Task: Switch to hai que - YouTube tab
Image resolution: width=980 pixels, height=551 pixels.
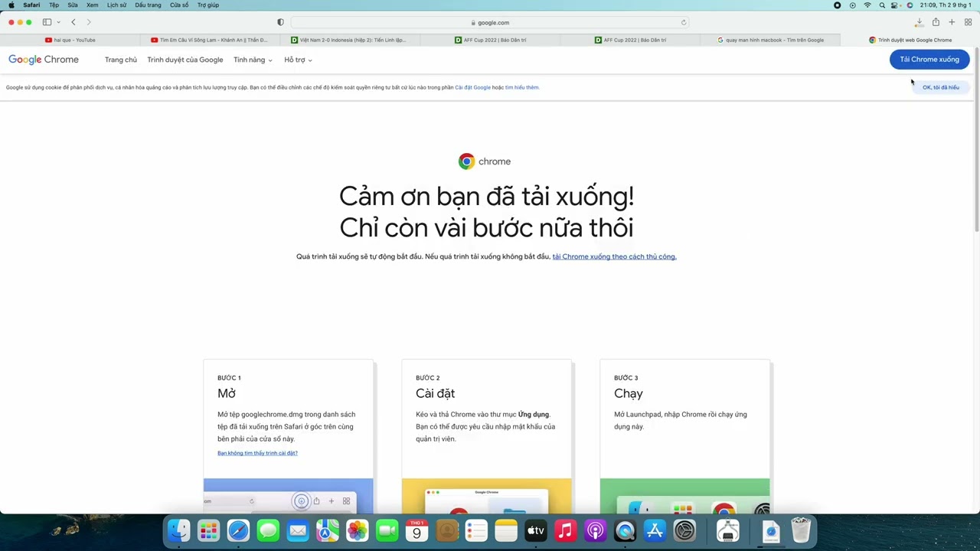Action: [70, 40]
